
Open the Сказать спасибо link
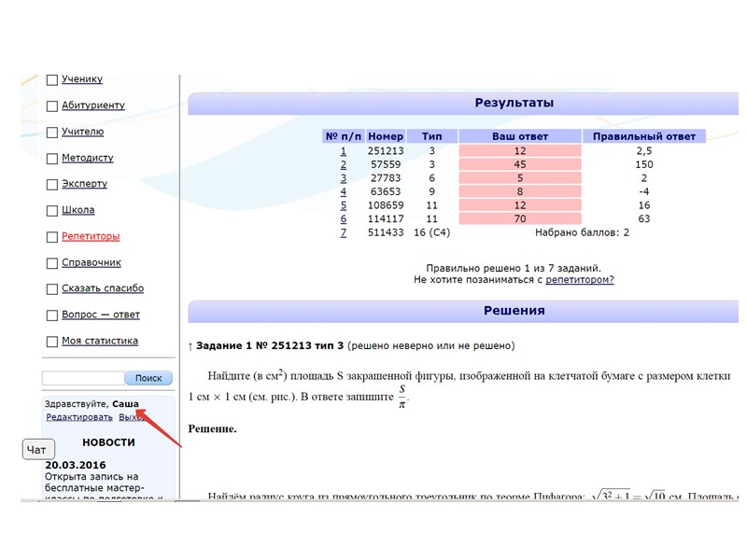[103, 288]
